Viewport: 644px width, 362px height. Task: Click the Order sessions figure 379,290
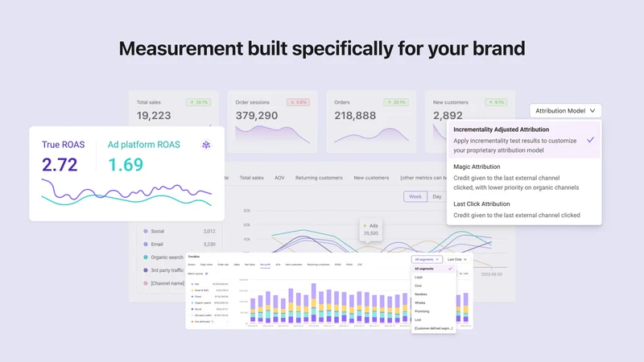point(257,116)
